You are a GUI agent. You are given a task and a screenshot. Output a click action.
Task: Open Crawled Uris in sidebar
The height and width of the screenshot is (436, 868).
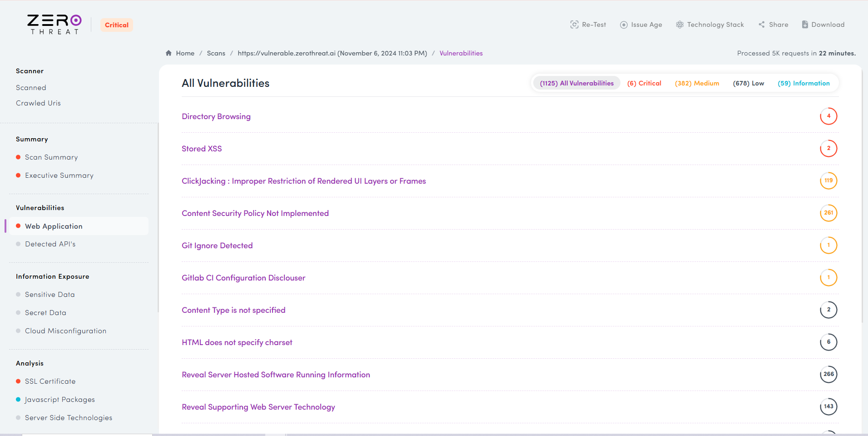click(38, 103)
